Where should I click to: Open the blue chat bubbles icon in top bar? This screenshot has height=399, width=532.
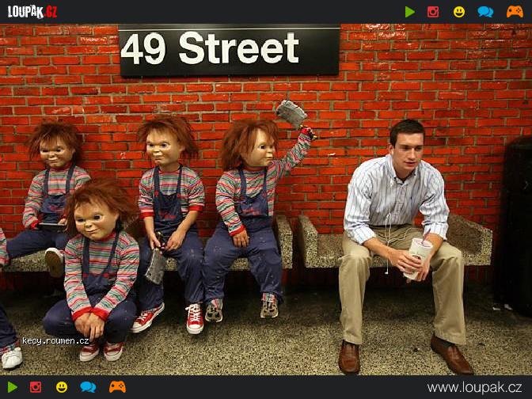[x=485, y=12]
